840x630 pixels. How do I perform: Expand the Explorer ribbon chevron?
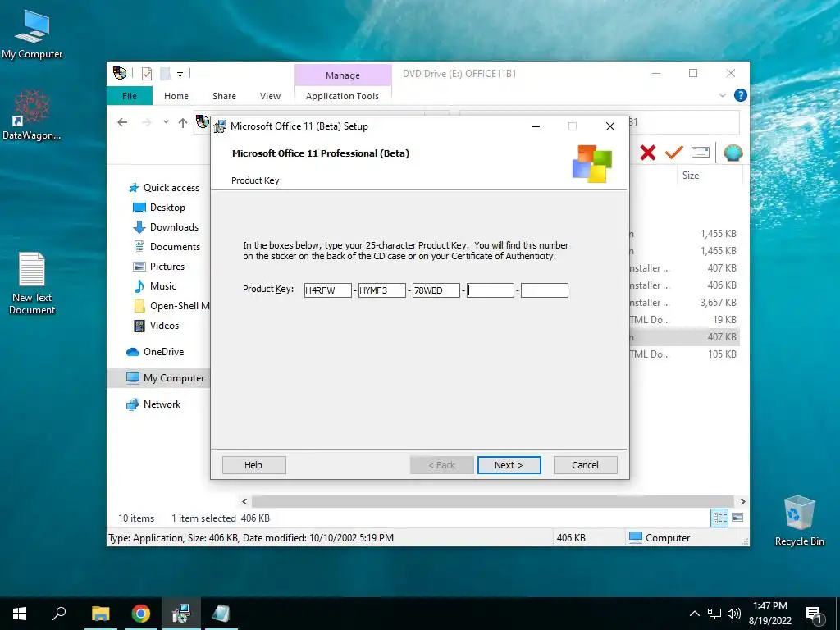tap(722, 95)
